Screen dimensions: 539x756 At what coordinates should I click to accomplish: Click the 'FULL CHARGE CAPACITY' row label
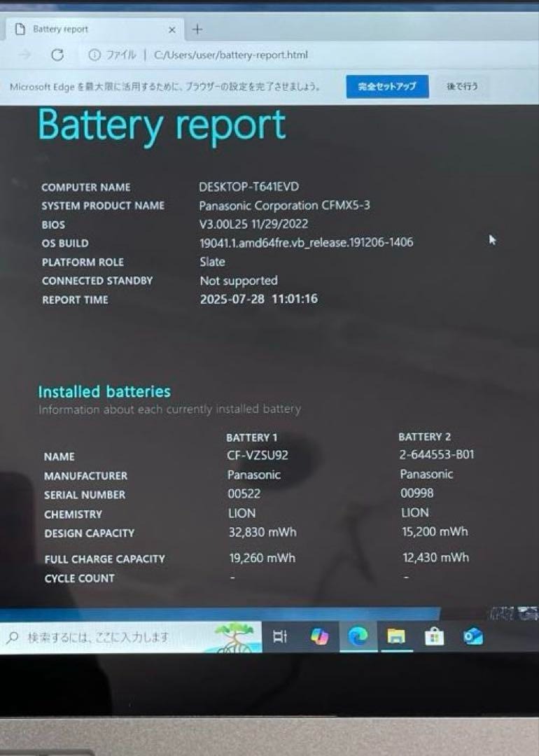[x=104, y=559]
